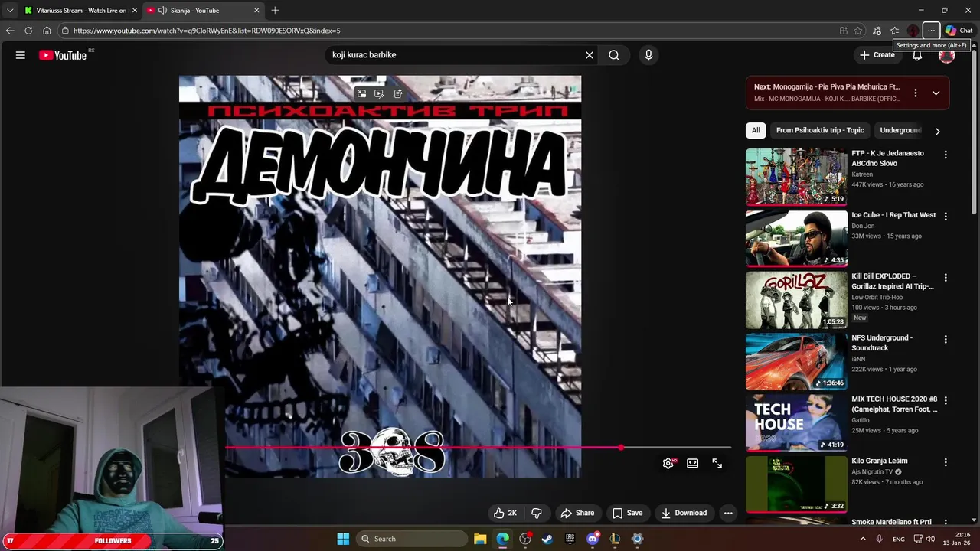This screenshot has height=551, width=980.
Task: Select the All filter chip
Action: [x=756, y=130]
